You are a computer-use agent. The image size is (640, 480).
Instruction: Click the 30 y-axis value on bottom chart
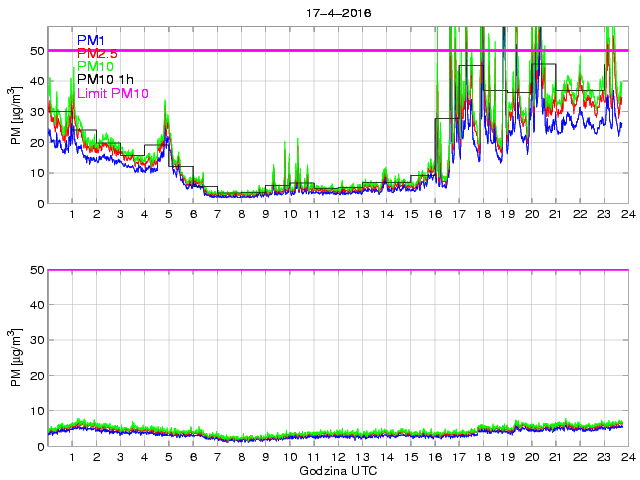[35, 340]
